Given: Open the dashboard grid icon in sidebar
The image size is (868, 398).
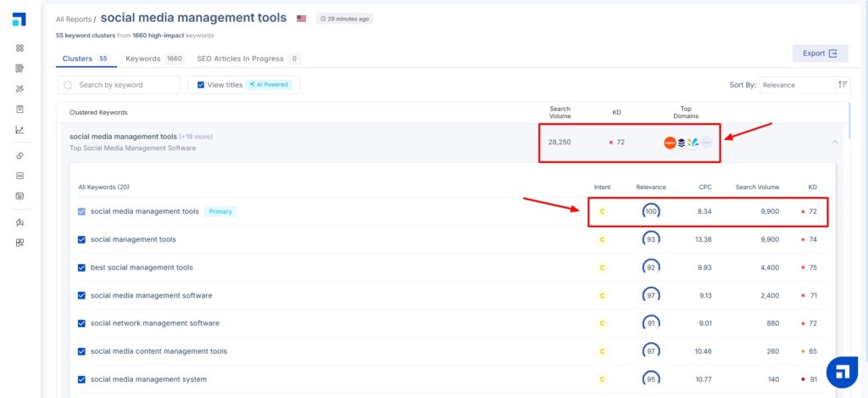Looking at the screenshot, I should [19, 48].
